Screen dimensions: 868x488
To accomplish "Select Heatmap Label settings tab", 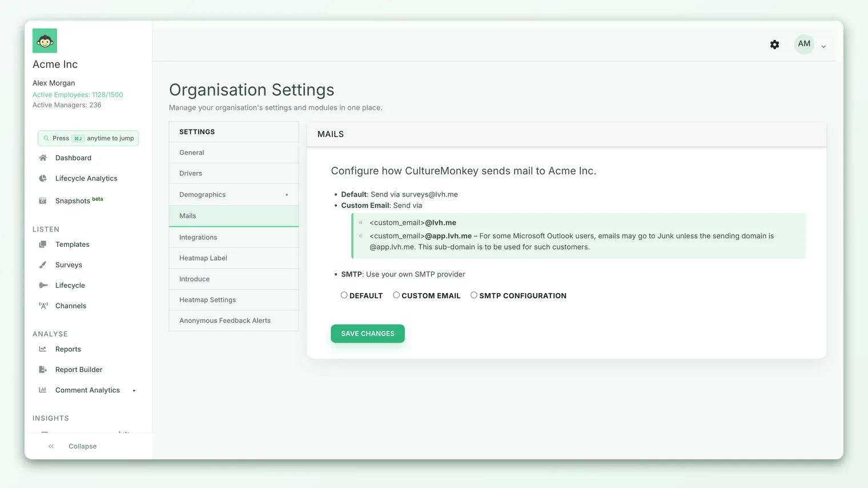I will tap(234, 258).
